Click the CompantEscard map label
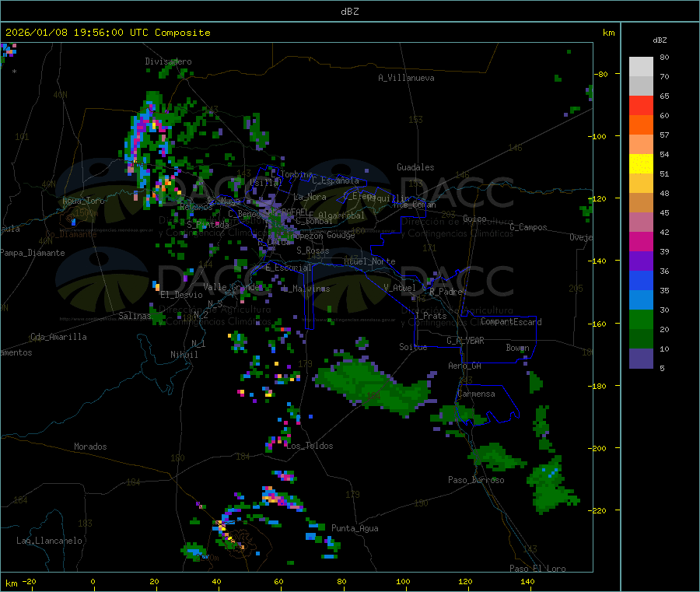The width and height of the screenshot is (700, 592). (511, 322)
